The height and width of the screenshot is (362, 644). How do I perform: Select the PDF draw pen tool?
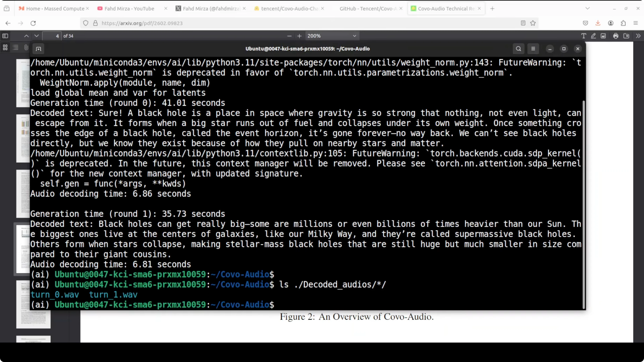click(593, 36)
